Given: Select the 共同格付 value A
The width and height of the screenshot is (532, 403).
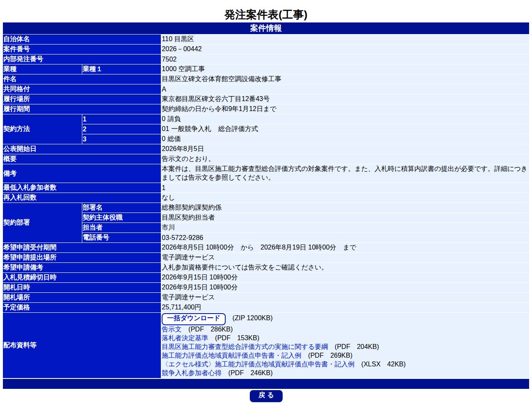Looking at the screenshot, I should pyautogui.click(x=164, y=89).
